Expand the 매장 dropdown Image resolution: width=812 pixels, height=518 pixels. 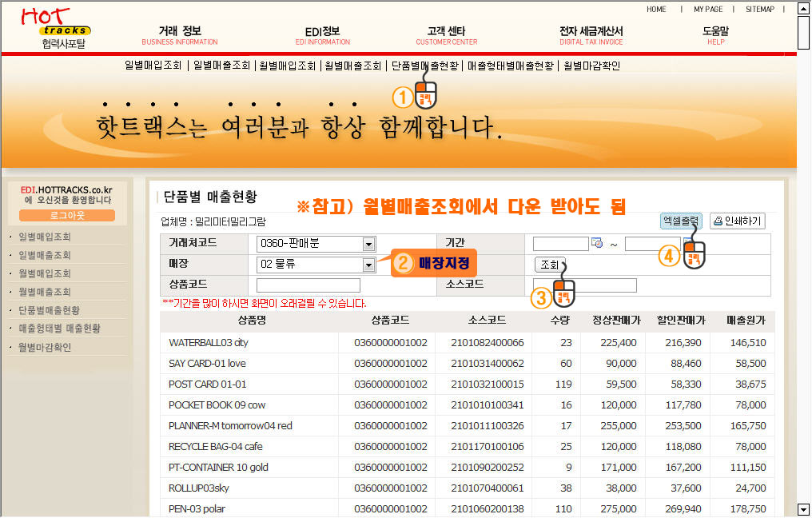(x=368, y=265)
